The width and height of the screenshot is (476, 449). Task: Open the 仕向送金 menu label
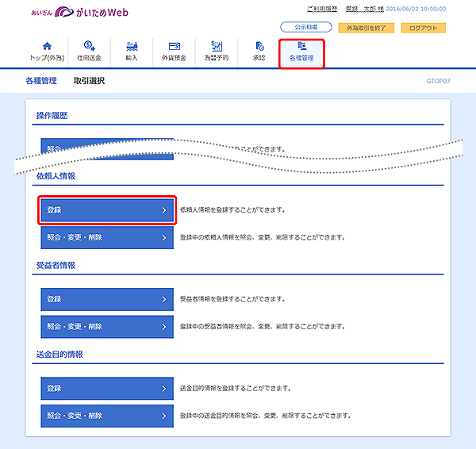click(89, 58)
